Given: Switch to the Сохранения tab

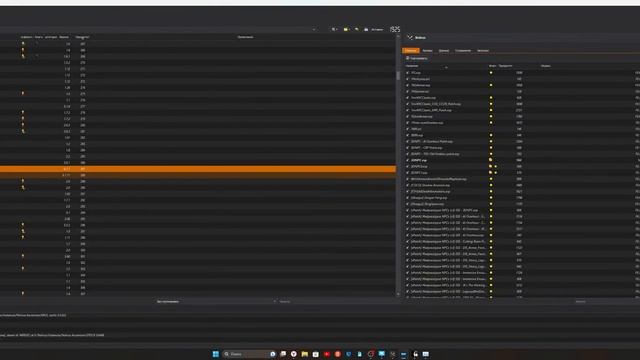Looking at the screenshot, I should tap(463, 51).
